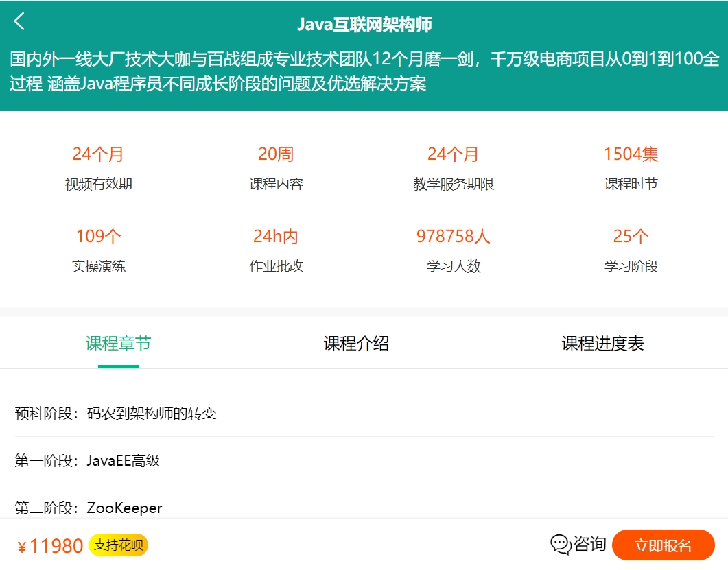Open the 24h内 作业批改 stat
728x570 pixels.
275,249
